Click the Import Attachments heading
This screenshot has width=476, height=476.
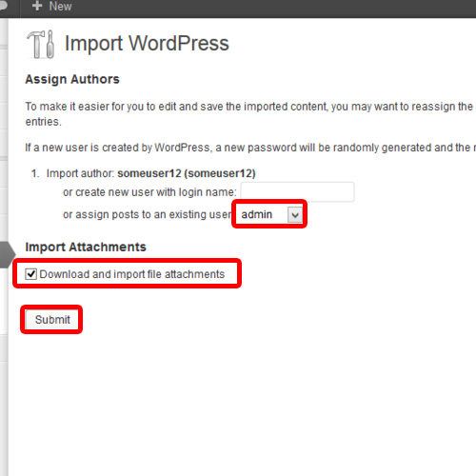(x=86, y=247)
